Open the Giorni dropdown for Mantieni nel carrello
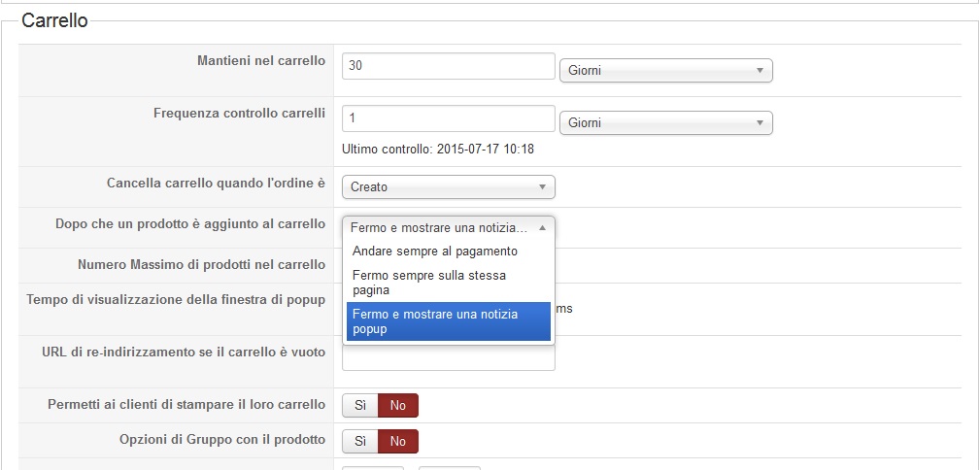980x470 pixels. pos(665,71)
